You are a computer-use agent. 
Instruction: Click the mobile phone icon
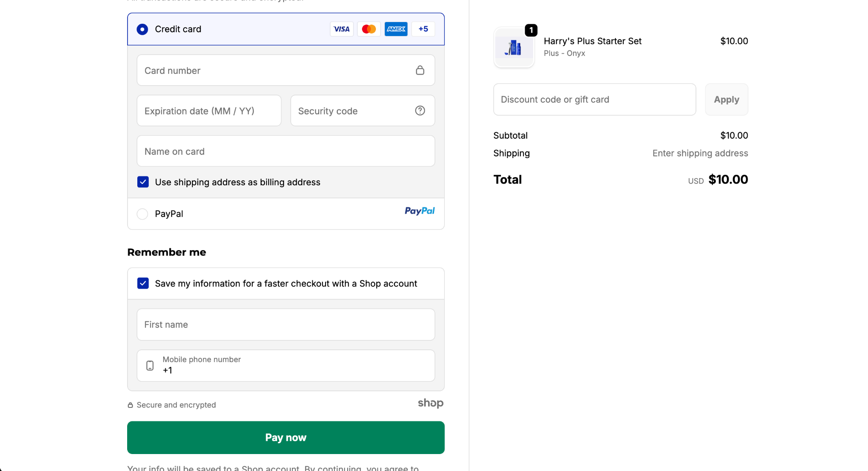tap(150, 365)
